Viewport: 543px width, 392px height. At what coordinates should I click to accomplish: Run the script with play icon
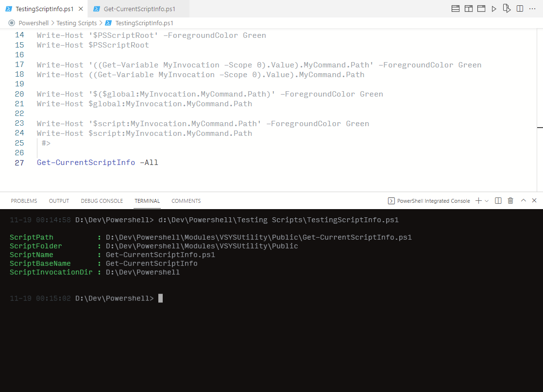click(x=494, y=9)
